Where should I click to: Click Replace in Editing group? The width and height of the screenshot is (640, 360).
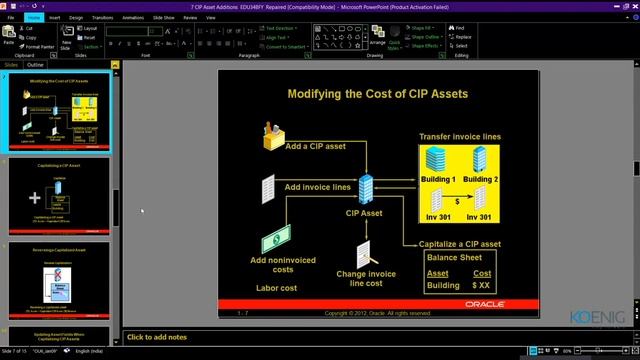click(460, 37)
